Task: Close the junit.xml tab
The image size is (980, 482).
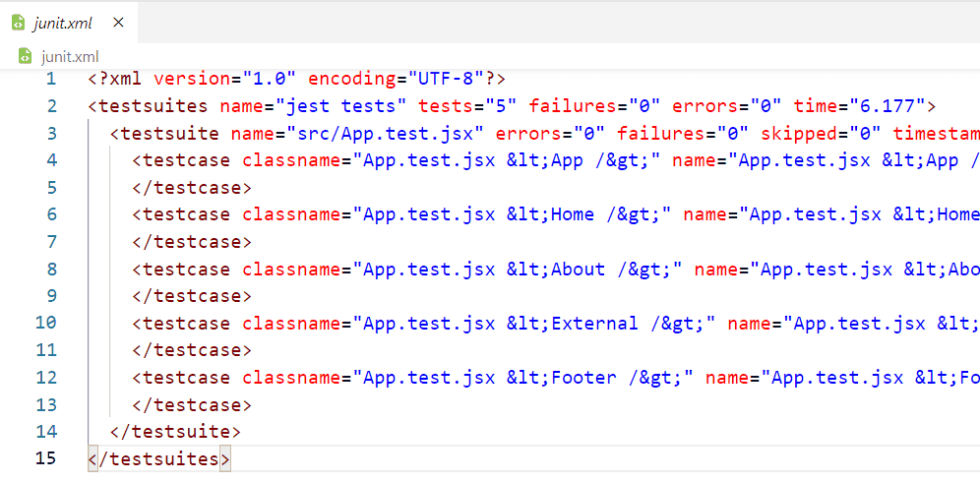Action: pyautogui.click(x=118, y=24)
